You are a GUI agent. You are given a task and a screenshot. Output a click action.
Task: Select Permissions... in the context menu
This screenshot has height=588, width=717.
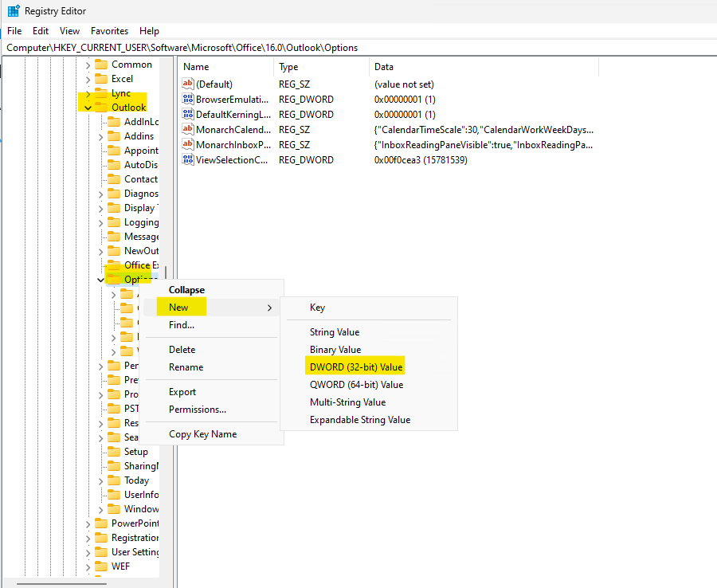[x=198, y=410]
